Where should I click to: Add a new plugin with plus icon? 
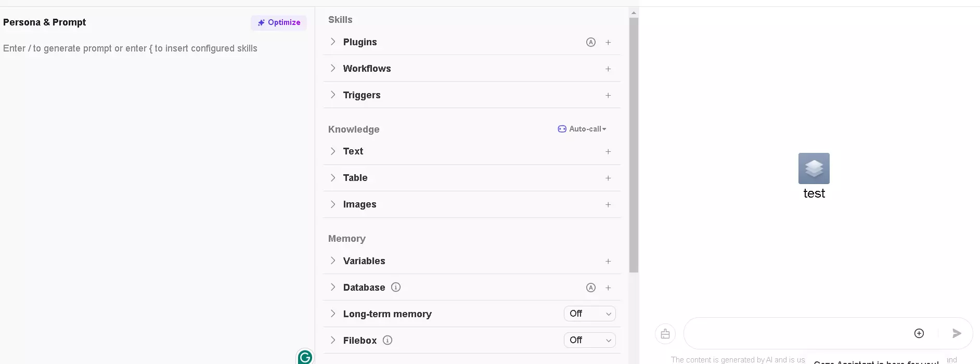[608, 43]
